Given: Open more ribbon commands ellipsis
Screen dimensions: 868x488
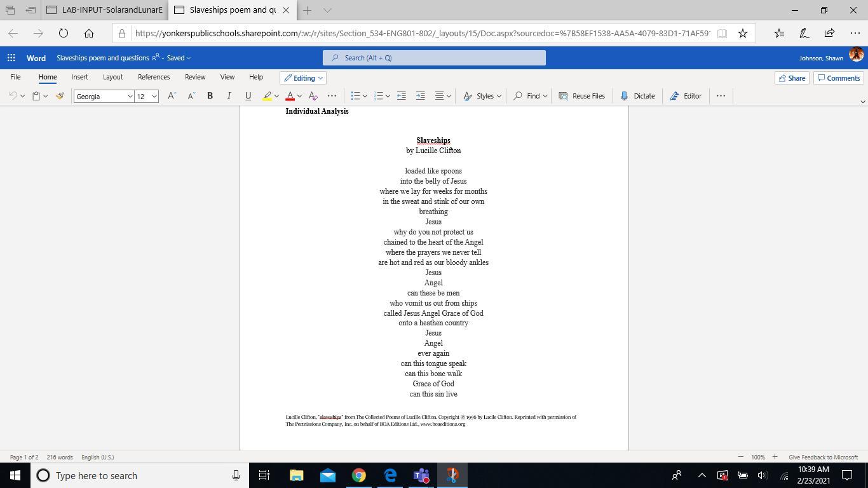Looking at the screenshot, I should [x=721, y=96].
